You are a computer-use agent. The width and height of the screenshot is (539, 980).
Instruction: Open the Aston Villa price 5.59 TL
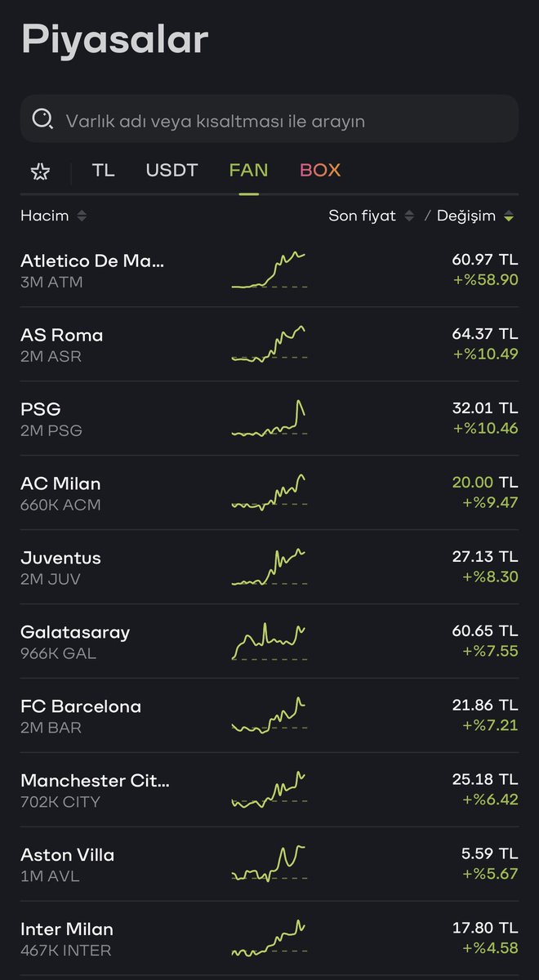[489, 854]
